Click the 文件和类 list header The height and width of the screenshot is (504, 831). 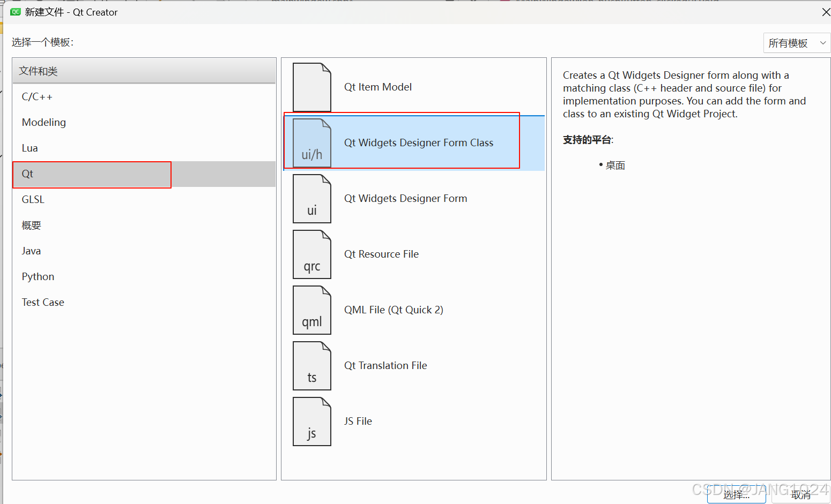pos(144,71)
